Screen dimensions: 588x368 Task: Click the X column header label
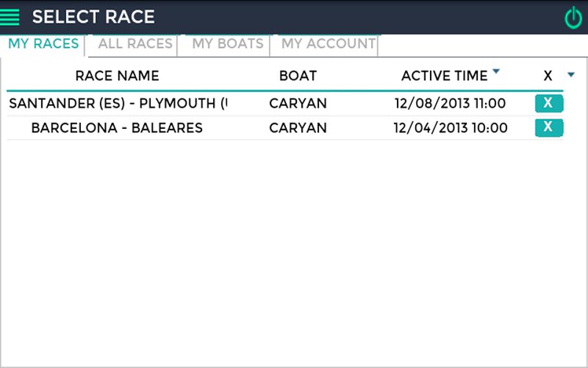point(548,76)
